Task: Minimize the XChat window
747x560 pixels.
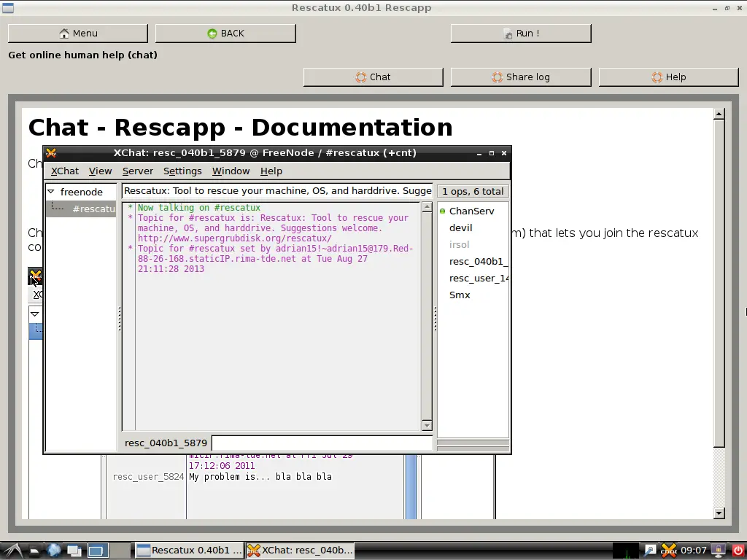Action: (x=479, y=153)
